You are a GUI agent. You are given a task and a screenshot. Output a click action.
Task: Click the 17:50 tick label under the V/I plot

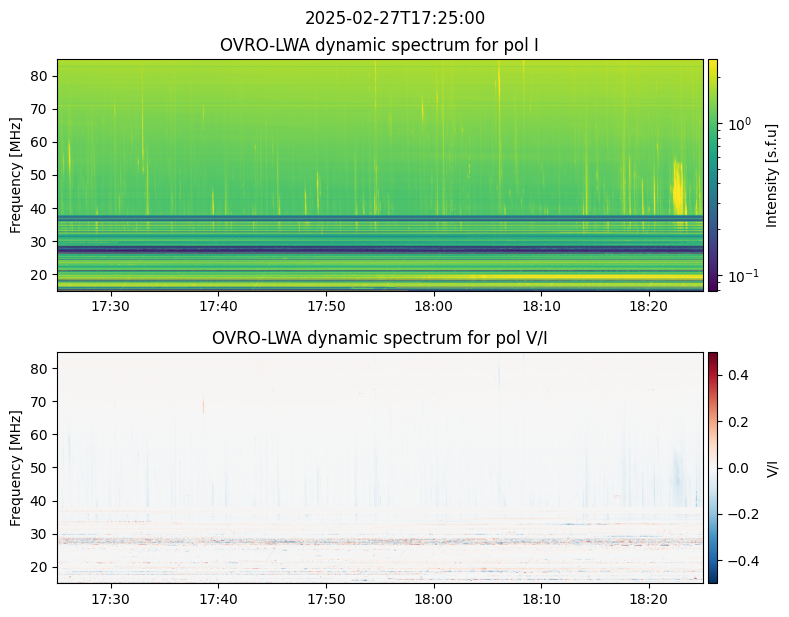pyautogui.click(x=326, y=599)
